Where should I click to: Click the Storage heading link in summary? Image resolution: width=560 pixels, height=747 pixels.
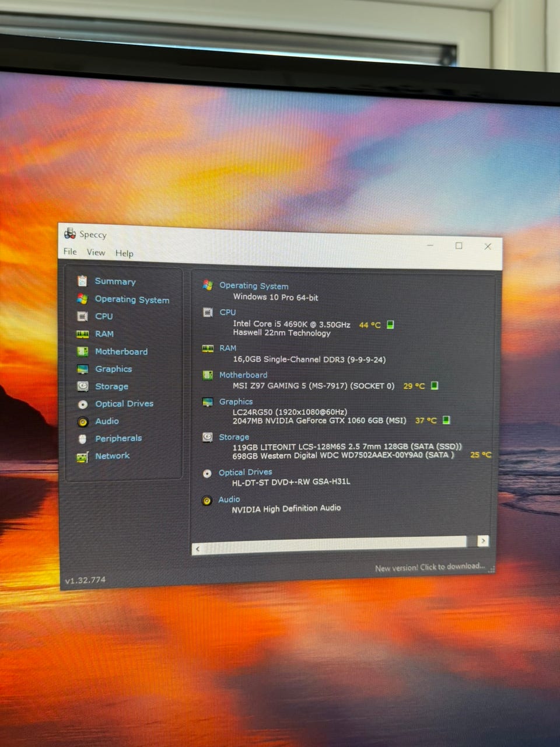pos(234,437)
